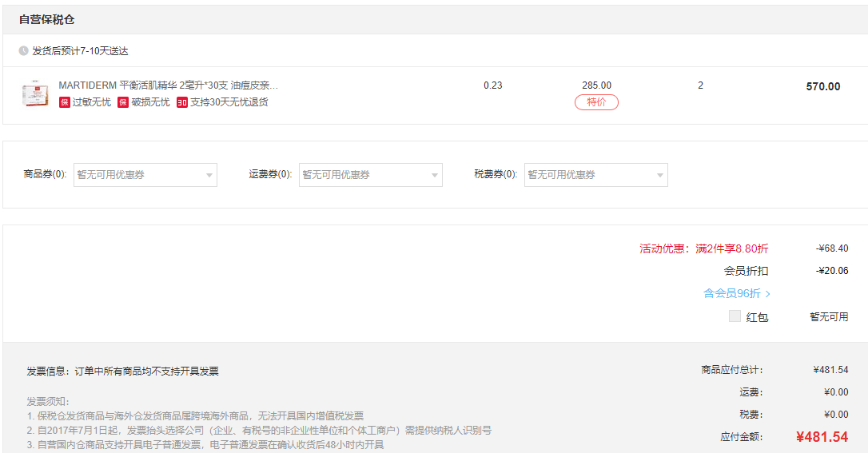Expand the 含会员96折 details link
868x453 pixels.
pyautogui.click(x=736, y=293)
